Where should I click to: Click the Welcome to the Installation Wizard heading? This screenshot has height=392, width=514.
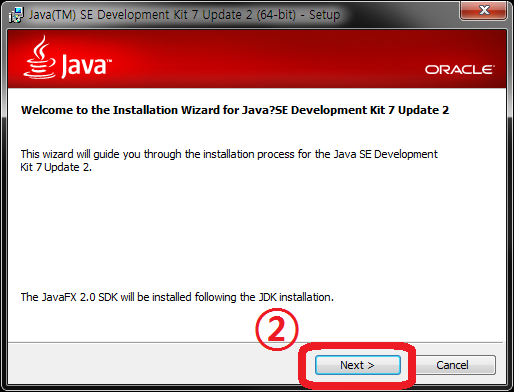(235, 110)
